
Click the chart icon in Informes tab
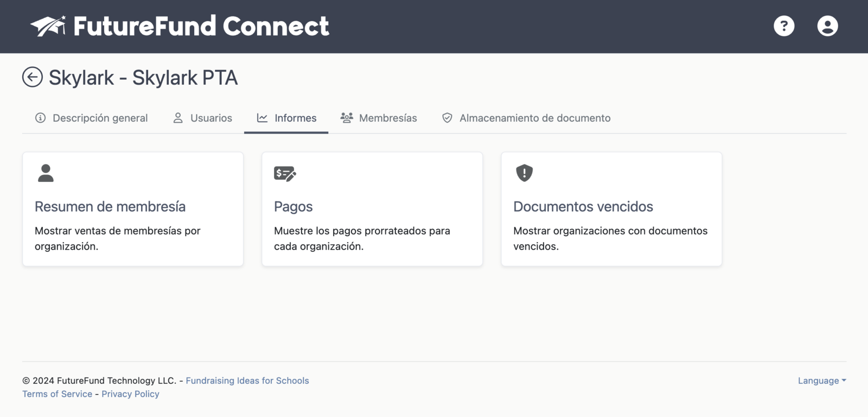262,118
